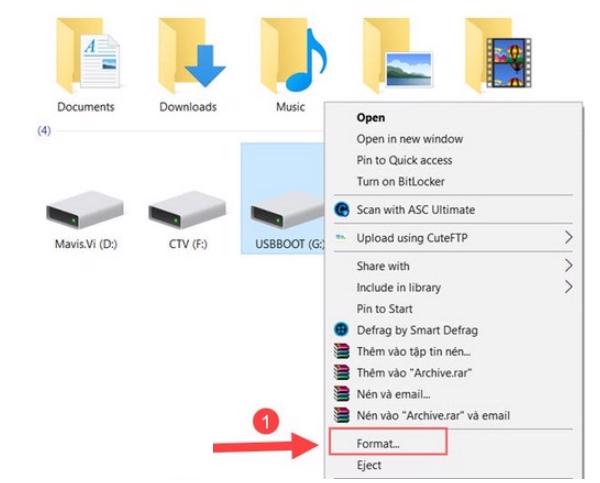Expand the Share with submenu arrow
The image size is (600, 483).
coord(569,265)
